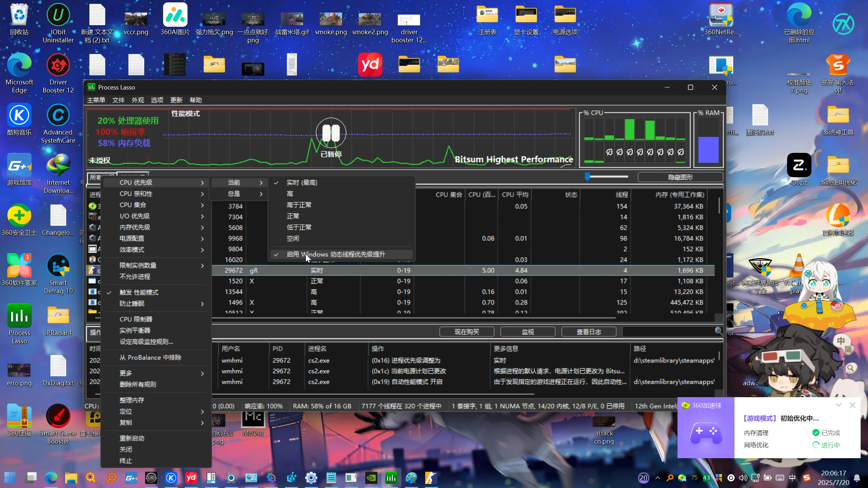Open Process Lasso from the taskbar

click(391, 478)
